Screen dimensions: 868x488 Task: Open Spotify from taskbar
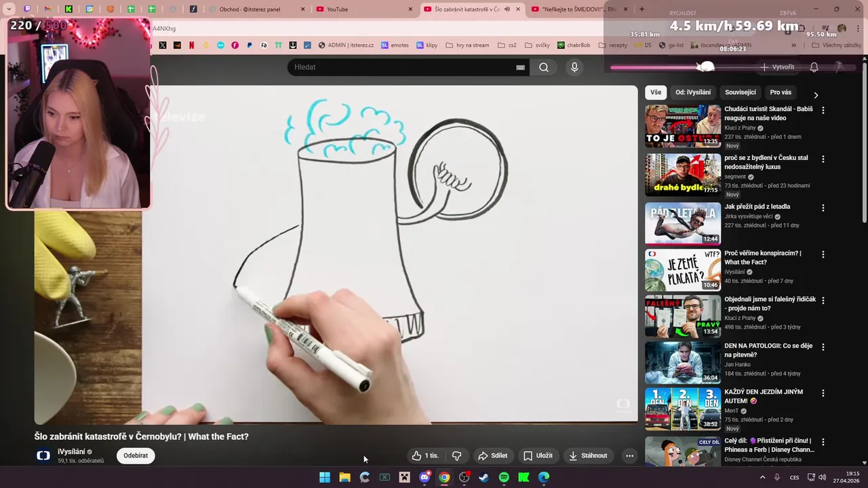[x=504, y=477]
